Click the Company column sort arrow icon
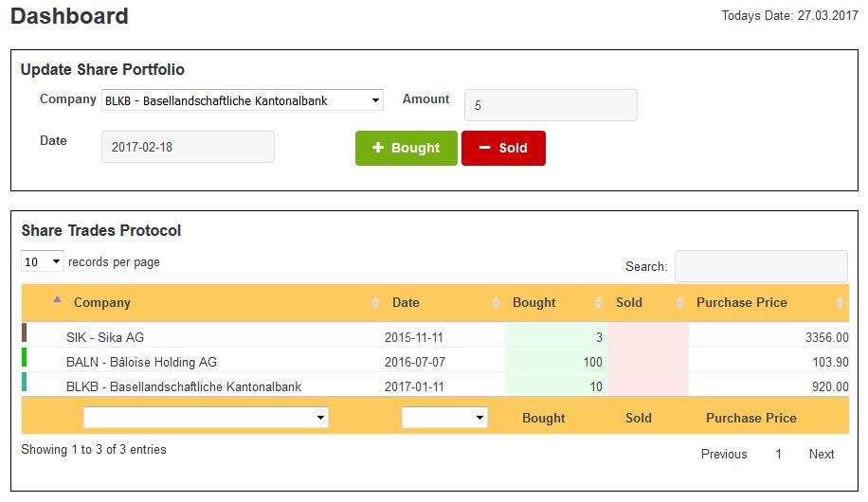This screenshot has height=502, width=868. point(57,299)
